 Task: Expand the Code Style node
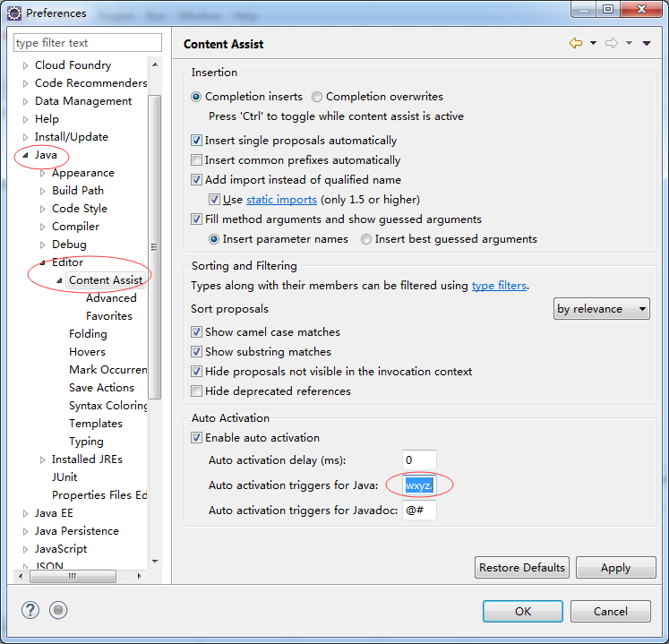pyautogui.click(x=42, y=209)
